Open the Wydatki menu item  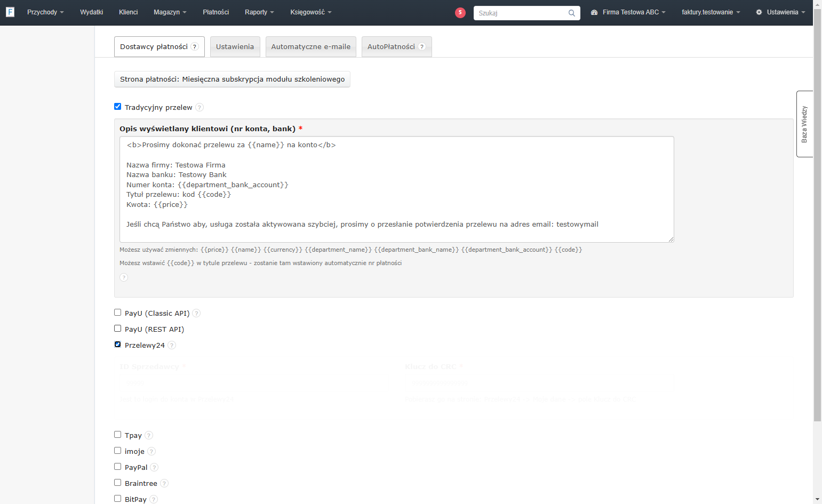(92, 12)
